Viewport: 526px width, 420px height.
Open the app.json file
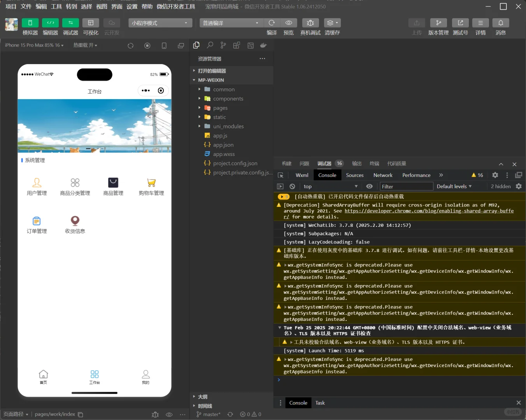click(x=231, y=145)
